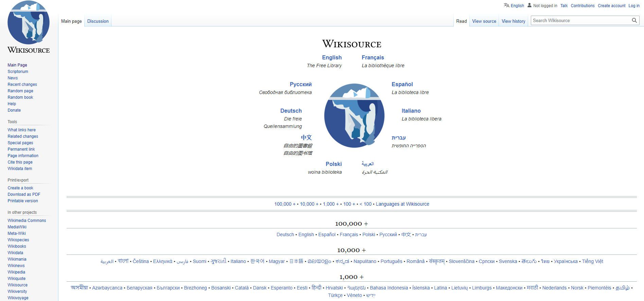Click the magnifying glass search icon
Image resolution: width=644 pixels, height=301 pixels.
click(634, 20)
